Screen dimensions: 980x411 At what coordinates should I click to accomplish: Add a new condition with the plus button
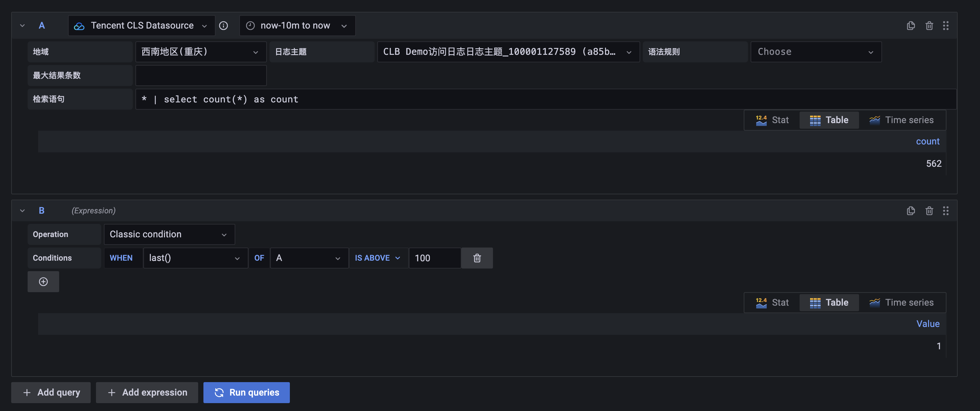[43, 281]
